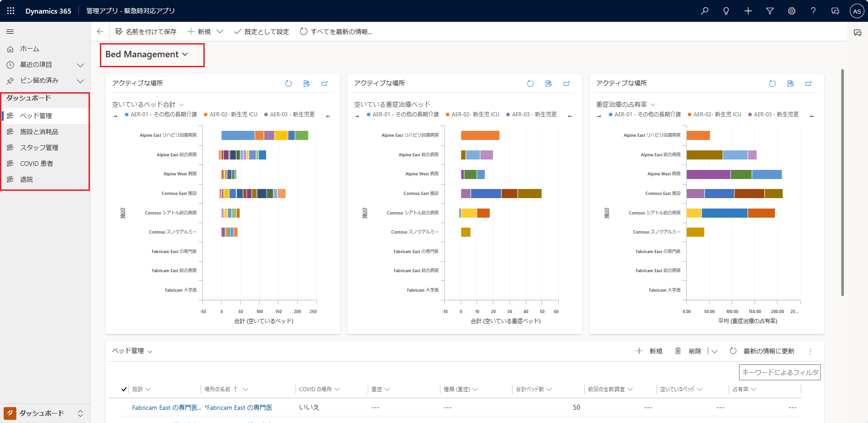Screen dimensions: 868x423
Task: Expand the 重症治療の占有率 chart
Action: [x=809, y=84]
